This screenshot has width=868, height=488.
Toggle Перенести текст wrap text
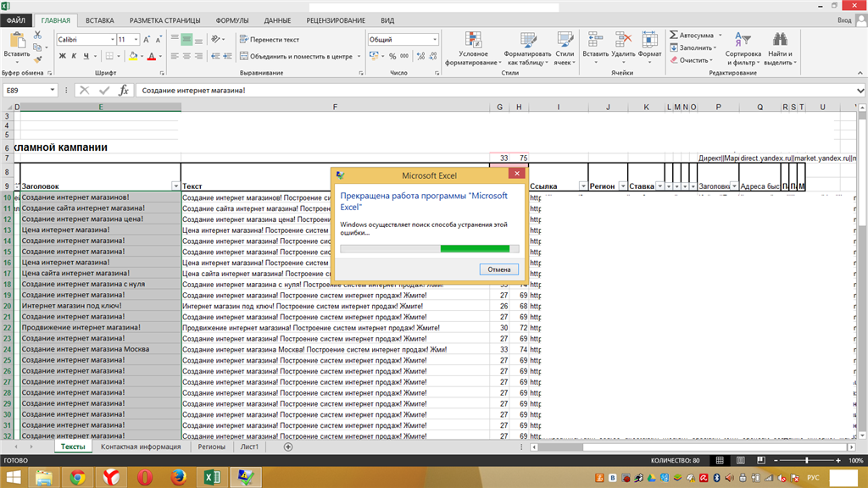click(x=270, y=39)
